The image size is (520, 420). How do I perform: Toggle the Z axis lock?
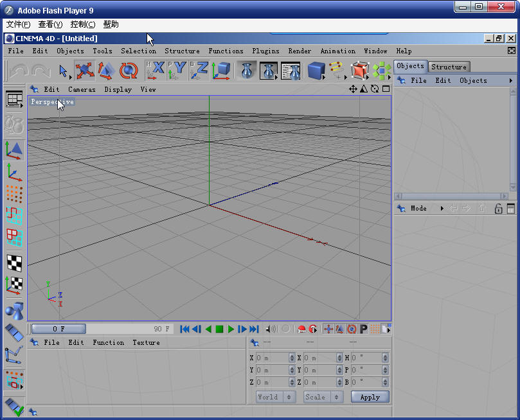point(200,70)
